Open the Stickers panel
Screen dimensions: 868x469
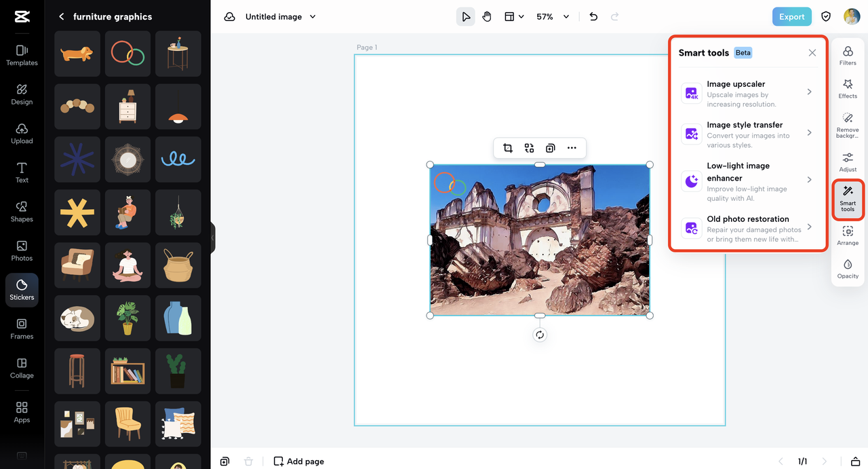coord(22,290)
